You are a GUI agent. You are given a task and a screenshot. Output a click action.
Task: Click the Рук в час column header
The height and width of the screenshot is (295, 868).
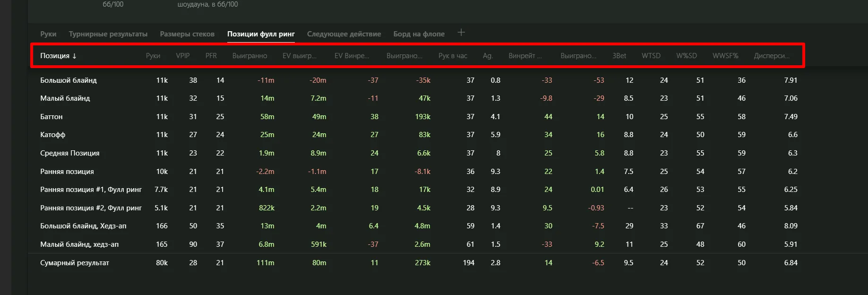point(453,56)
